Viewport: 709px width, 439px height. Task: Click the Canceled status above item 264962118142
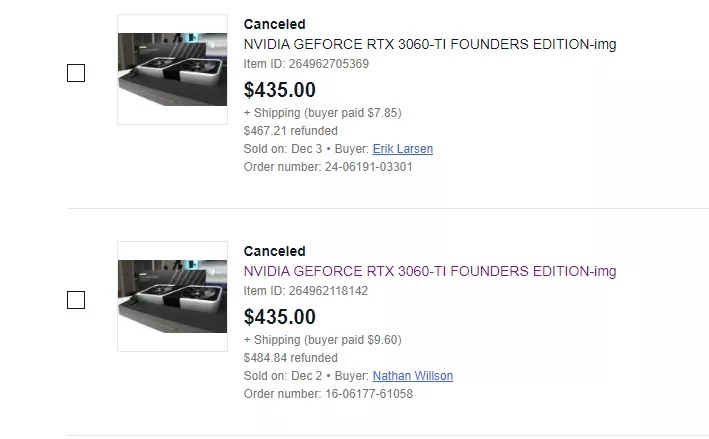click(275, 251)
